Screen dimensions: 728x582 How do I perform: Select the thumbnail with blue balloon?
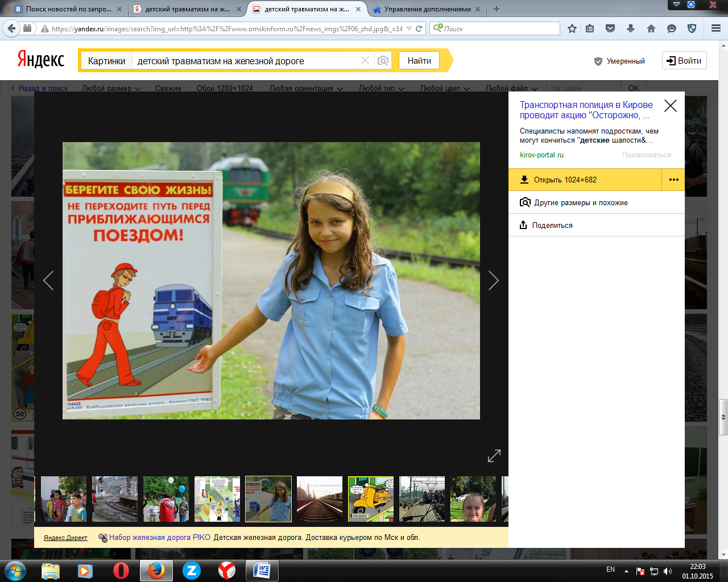point(166,499)
